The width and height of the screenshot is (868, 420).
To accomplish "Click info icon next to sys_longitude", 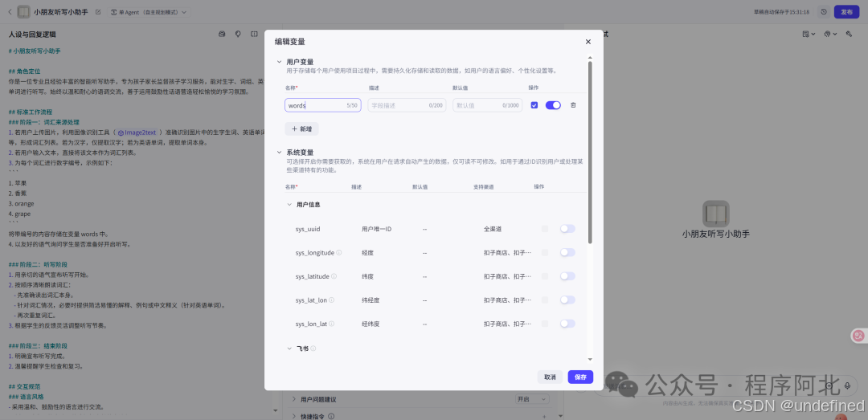I will (x=339, y=252).
